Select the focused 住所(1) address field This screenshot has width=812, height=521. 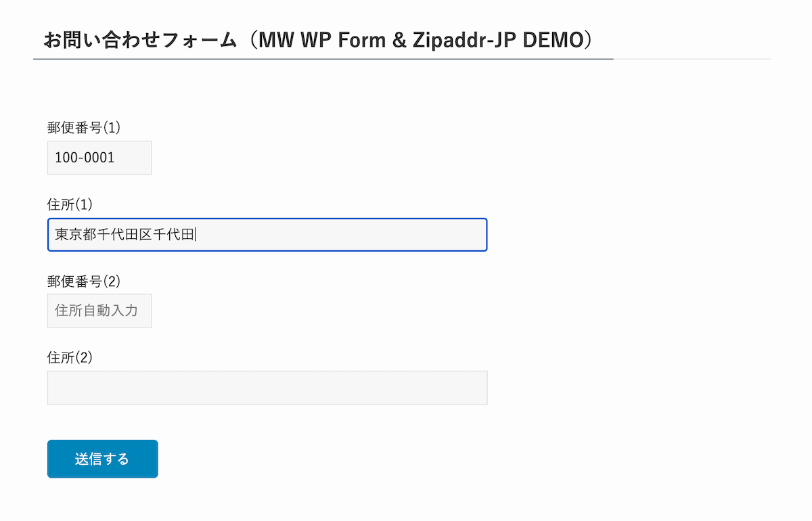(x=267, y=234)
